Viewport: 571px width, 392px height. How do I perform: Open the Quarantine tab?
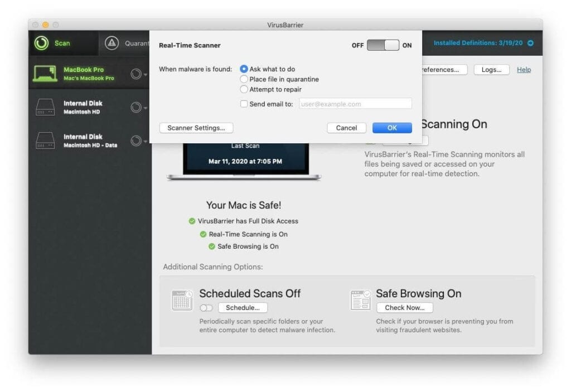click(x=124, y=43)
